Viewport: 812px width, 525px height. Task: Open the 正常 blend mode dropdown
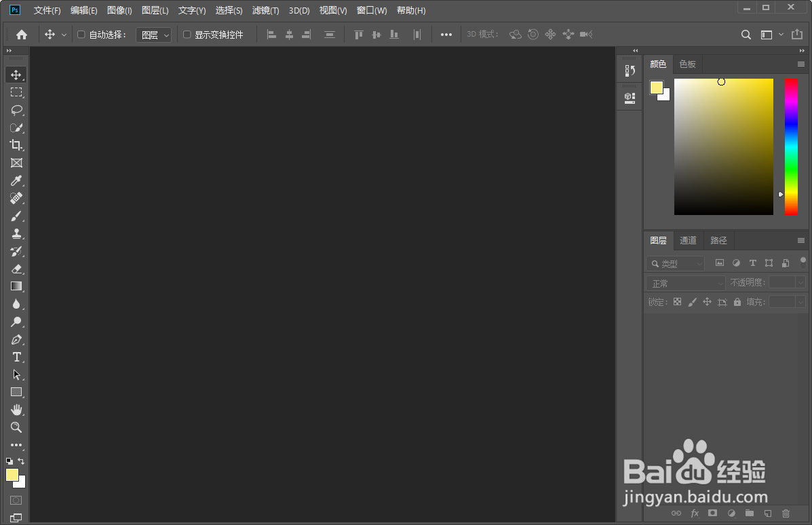click(684, 282)
